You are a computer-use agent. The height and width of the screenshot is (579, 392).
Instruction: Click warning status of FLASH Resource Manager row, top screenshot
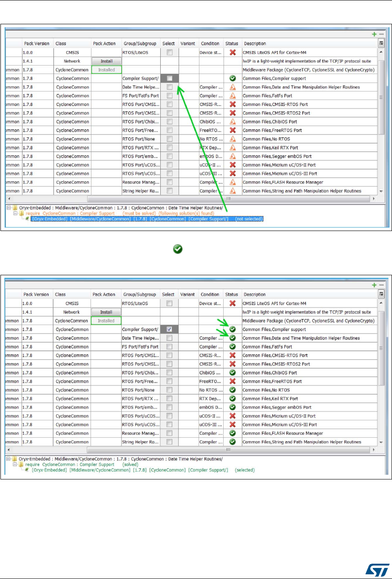pyautogui.click(x=232, y=182)
